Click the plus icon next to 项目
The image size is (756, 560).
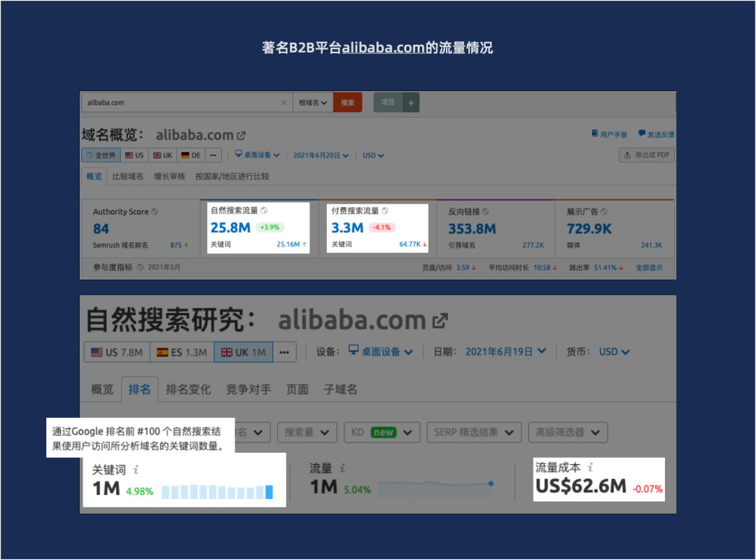tap(411, 103)
